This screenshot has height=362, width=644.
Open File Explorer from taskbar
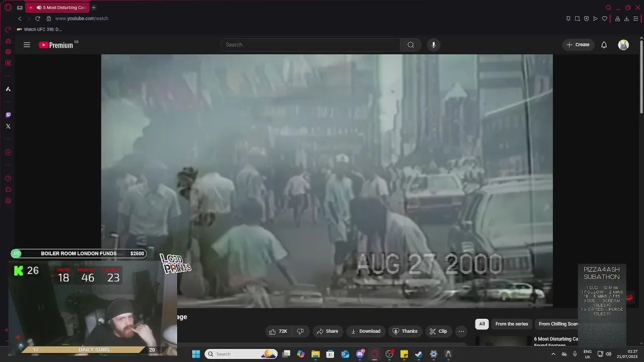(315, 354)
